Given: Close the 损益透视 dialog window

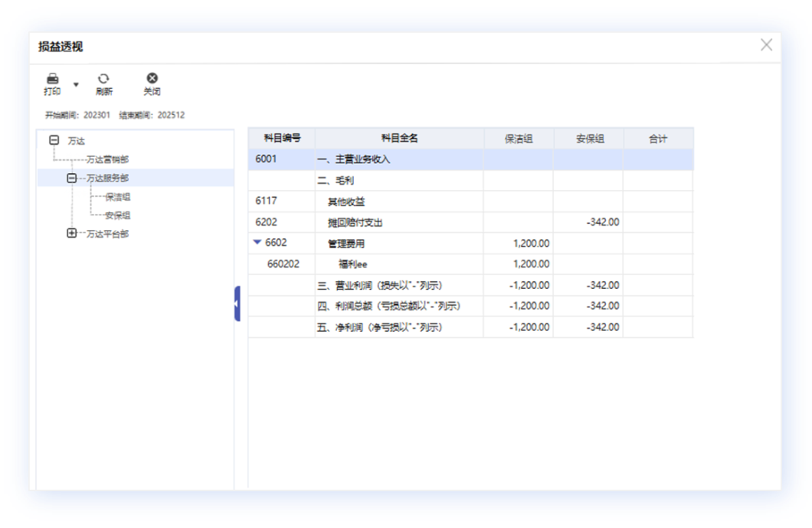Looking at the screenshot, I should point(766,45).
